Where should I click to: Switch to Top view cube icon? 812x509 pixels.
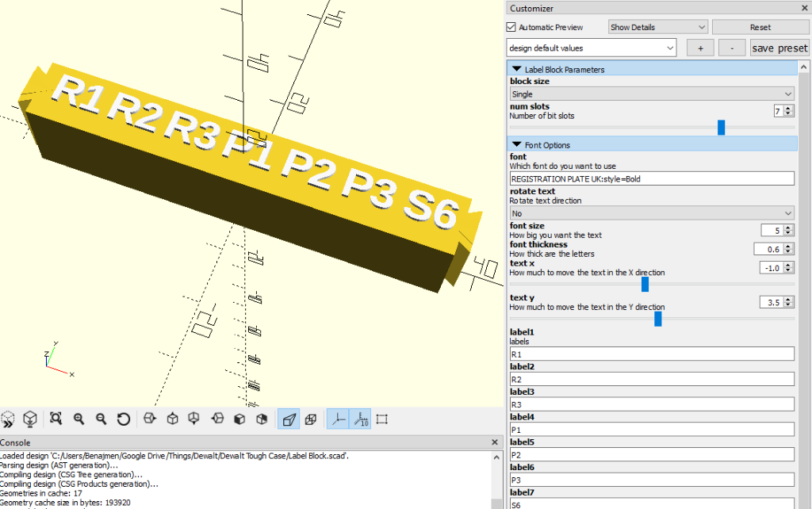click(x=172, y=419)
